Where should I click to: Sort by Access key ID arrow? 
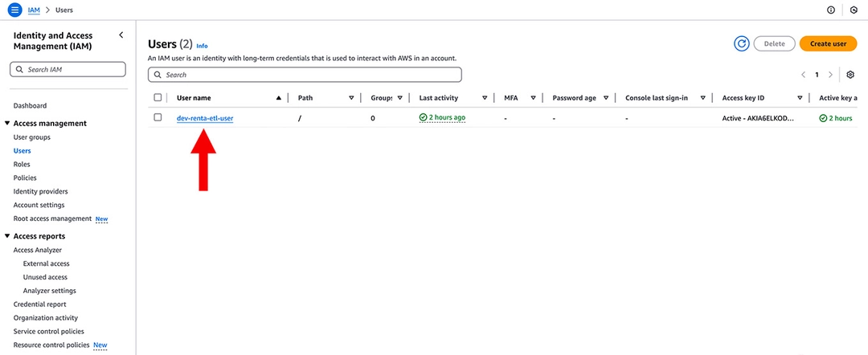[x=800, y=98]
